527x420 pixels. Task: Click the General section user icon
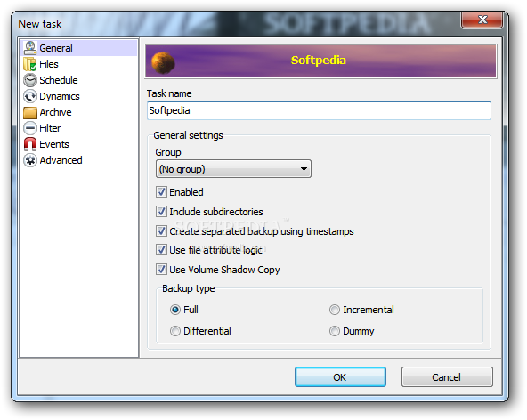tap(30, 48)
